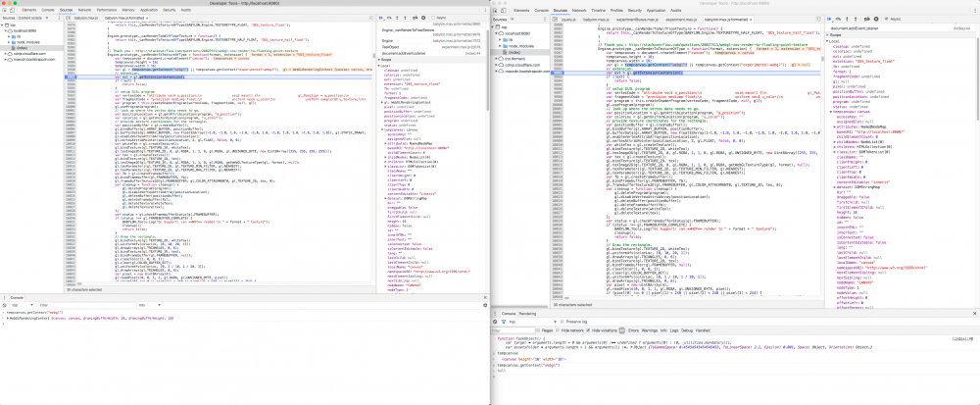The height and width of the screenshot is (405, 980).
Task: Step into function in right DevTools
Action: [x=847, y=20]
